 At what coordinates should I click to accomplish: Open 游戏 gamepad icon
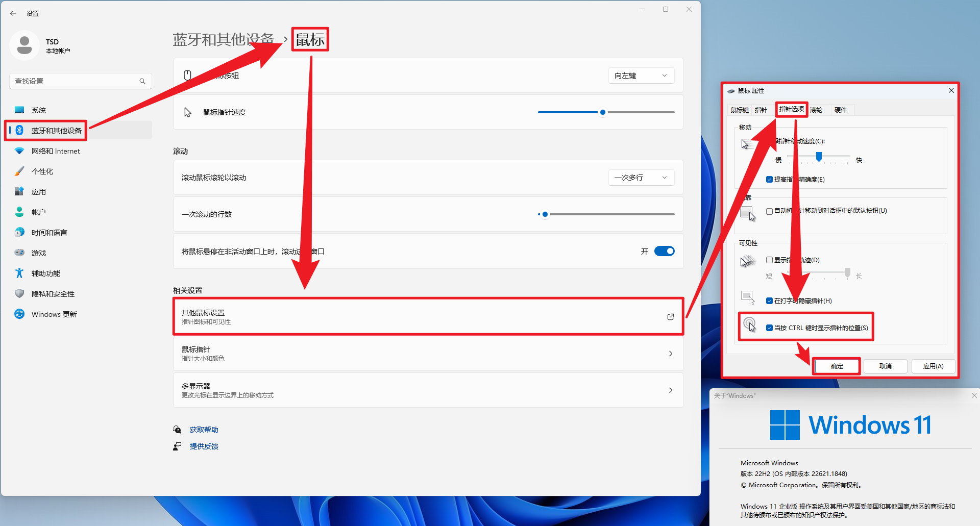[x=19, y=253]
